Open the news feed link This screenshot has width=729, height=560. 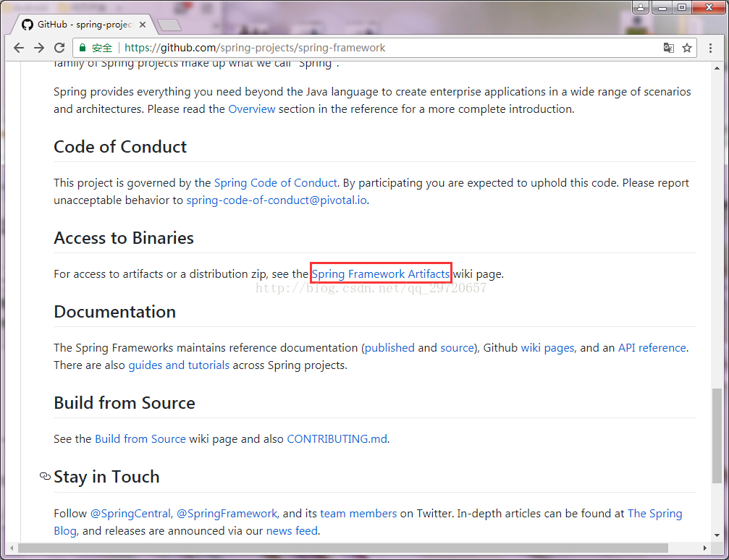292,531
